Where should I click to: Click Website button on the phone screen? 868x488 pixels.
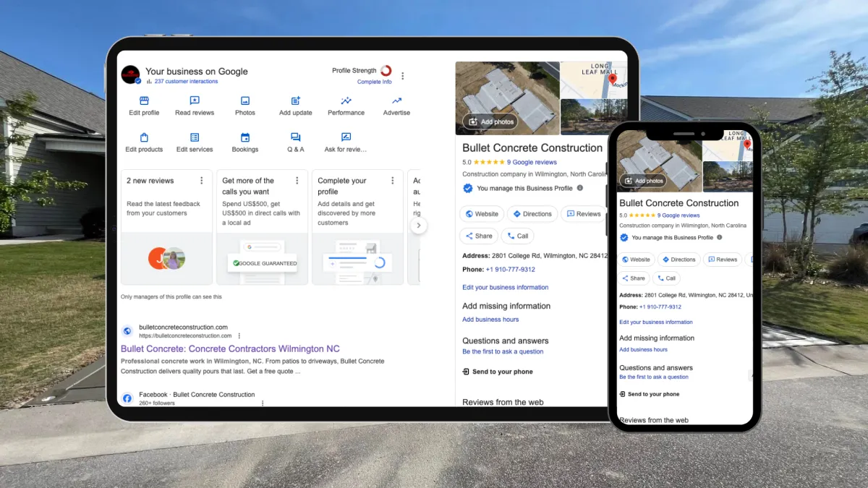(x=636, y=260)
